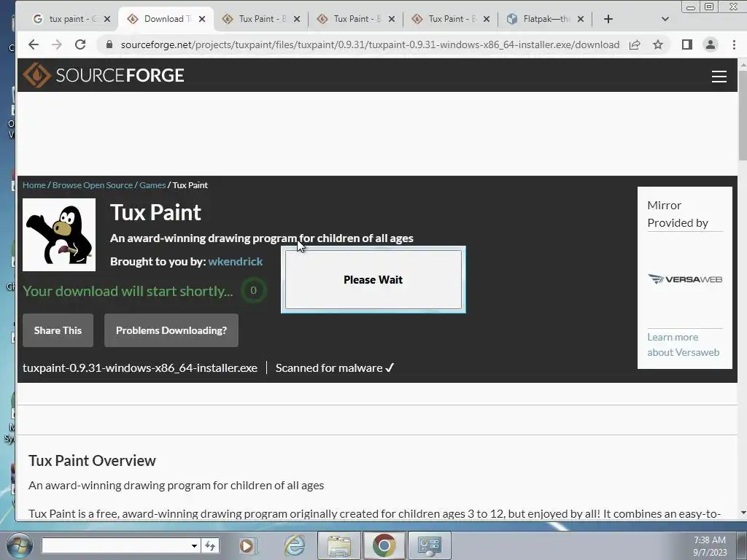747x560 pixels.
Task: Reload the current page
Action: click(x=80, y=44)
